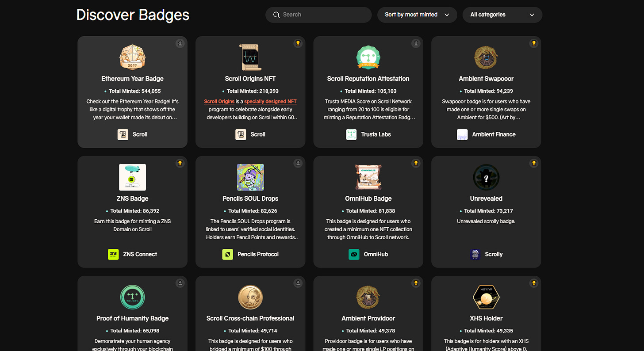The width and height of the screenshot is (644, 351).
Task: Open the Scroll Reputation Attestation title
Action: pos(368,79)
